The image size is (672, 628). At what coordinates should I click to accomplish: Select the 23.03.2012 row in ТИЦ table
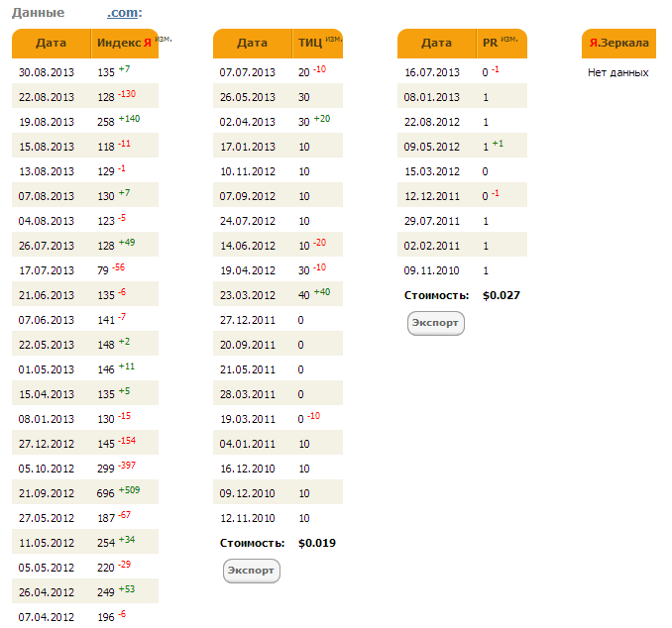point(247,295)
